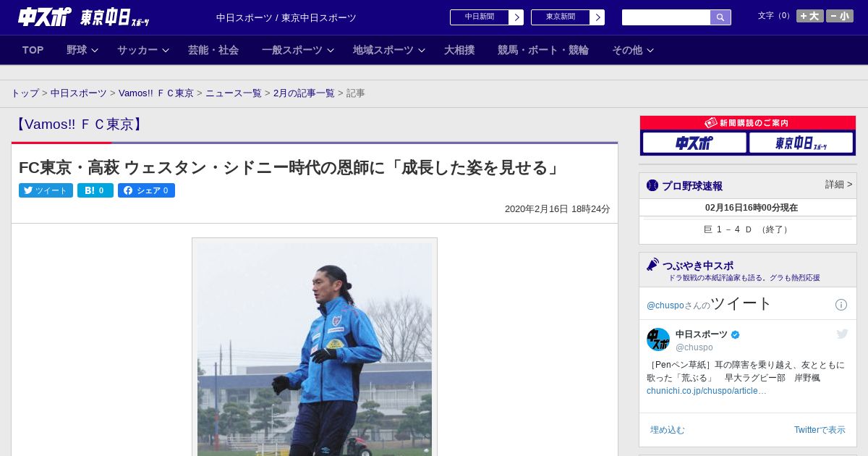Open the 芸能・社会 navigation item
Image resolution: width=868 pixels, height=456 pixels.
213,50
